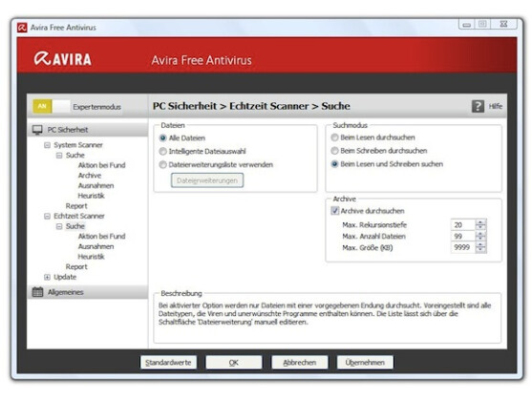Viewport: 532px width, 399px height.
Task: Adjust Max. Größe (KB) spinner arrows
Action: point(480,247)
